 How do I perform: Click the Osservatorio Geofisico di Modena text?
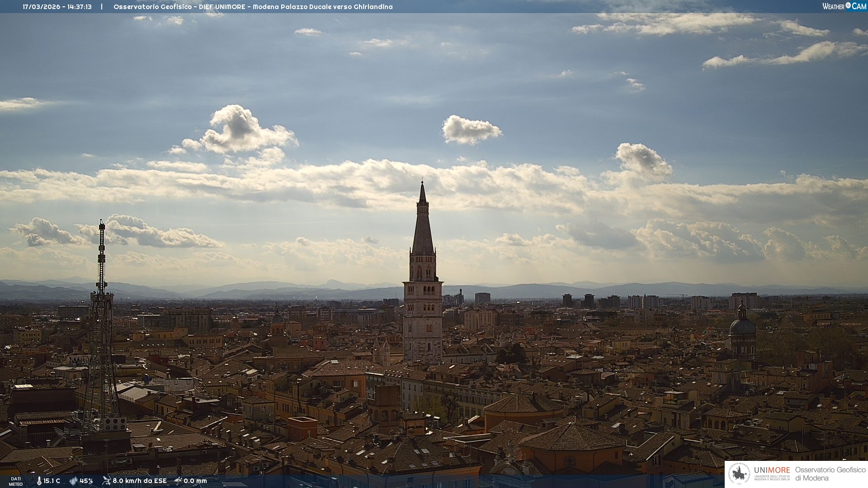point(830,474)
